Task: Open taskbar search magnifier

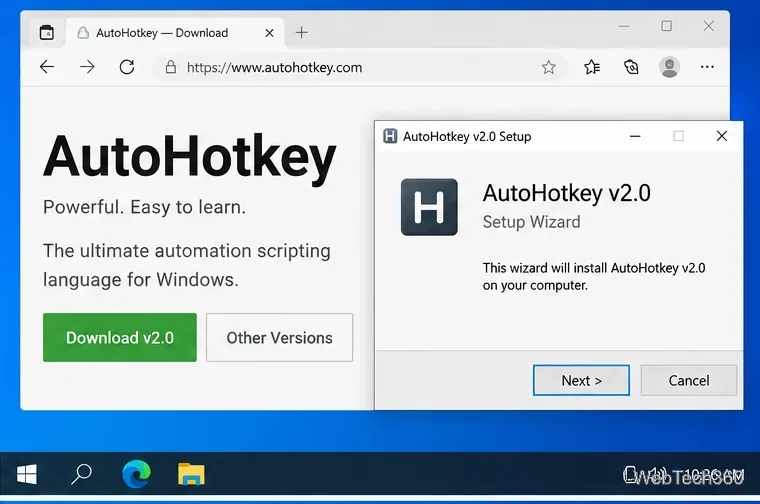Action: click(81, 474)
